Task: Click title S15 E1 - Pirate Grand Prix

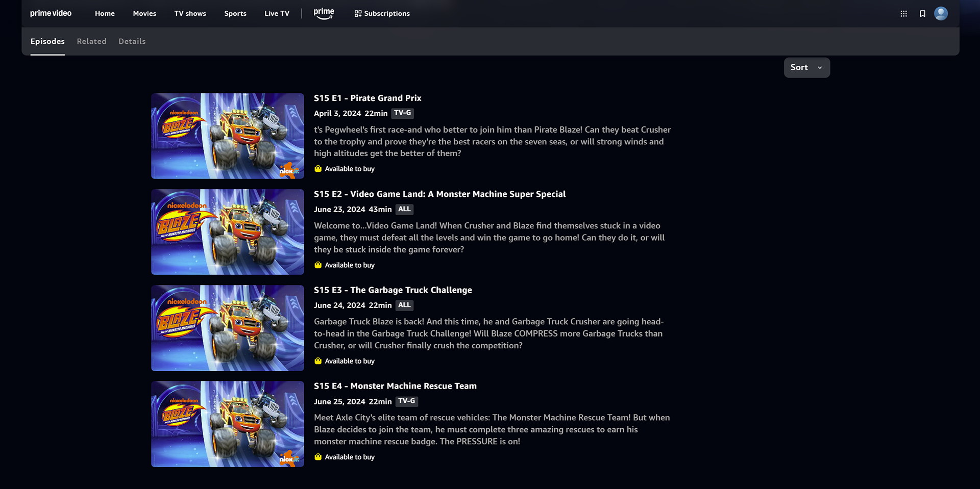Action: tap(367, 98)
